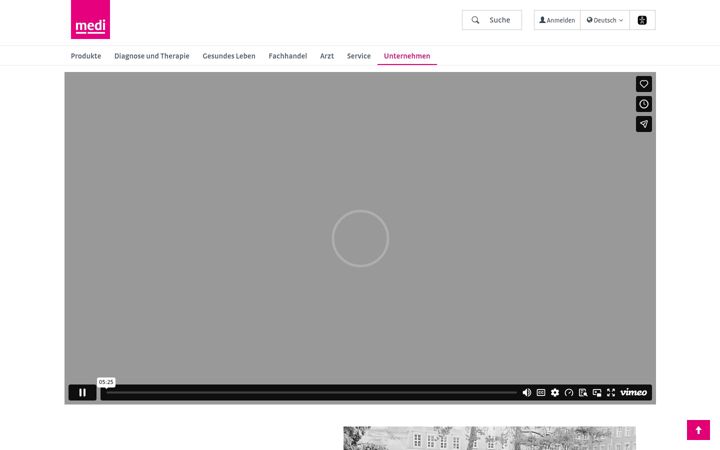This screenshot has height=450, width=720.
Task: Toggle closed captions CC
Action: point(541,393)
